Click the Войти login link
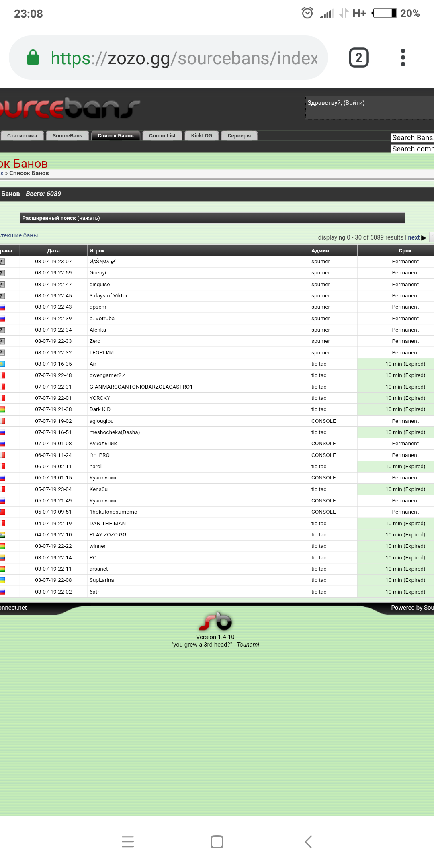Viewport: 434px width, 868px height. click(x=354, y=103)
